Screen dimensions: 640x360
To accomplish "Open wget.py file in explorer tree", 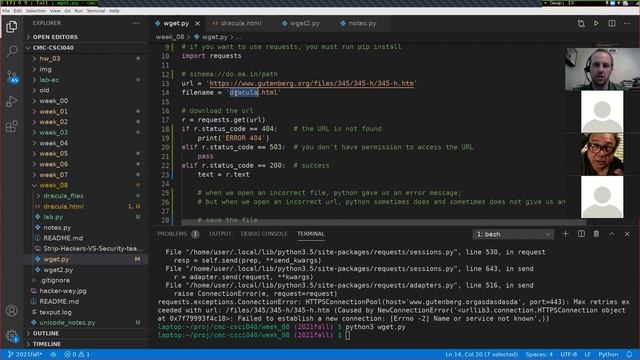I will pyautogui.click(x=56, y=259).
